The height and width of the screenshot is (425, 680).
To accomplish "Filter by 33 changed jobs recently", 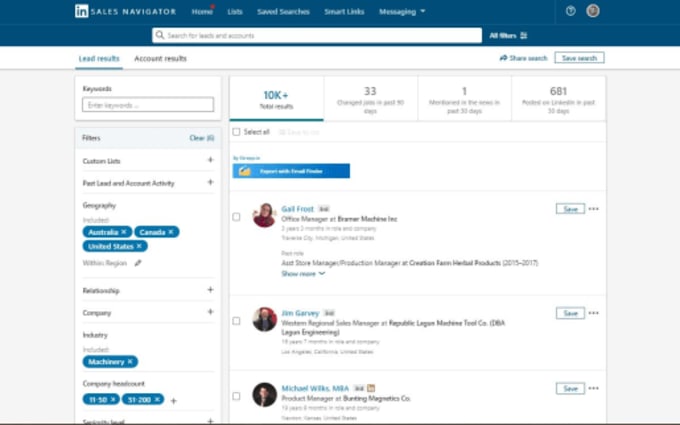I will [370, 99].
